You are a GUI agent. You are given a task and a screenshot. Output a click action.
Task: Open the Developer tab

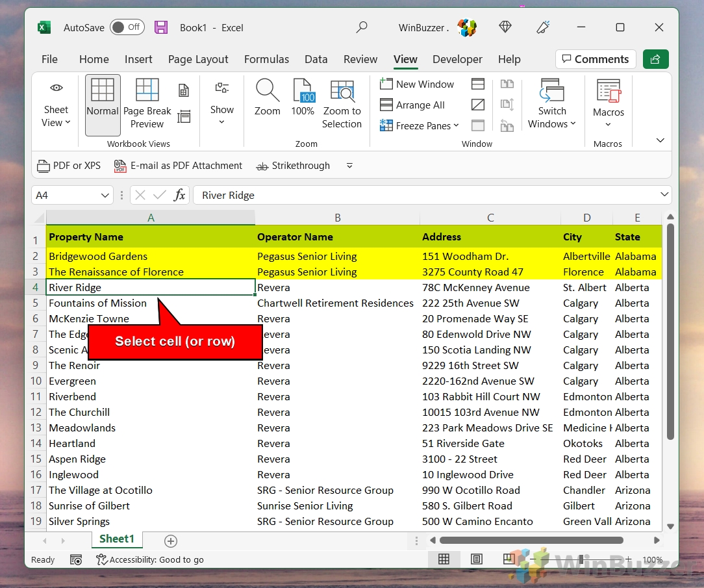pos(457,59)
